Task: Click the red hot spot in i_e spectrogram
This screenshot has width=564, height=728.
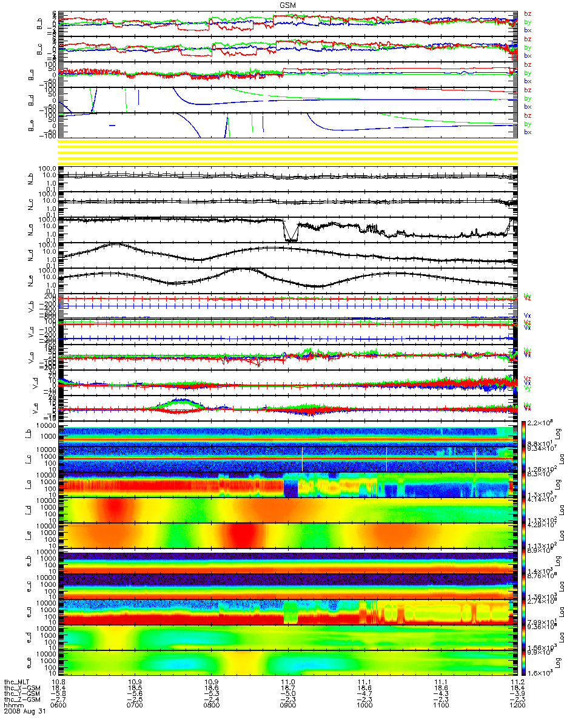Action: point(244,536)
